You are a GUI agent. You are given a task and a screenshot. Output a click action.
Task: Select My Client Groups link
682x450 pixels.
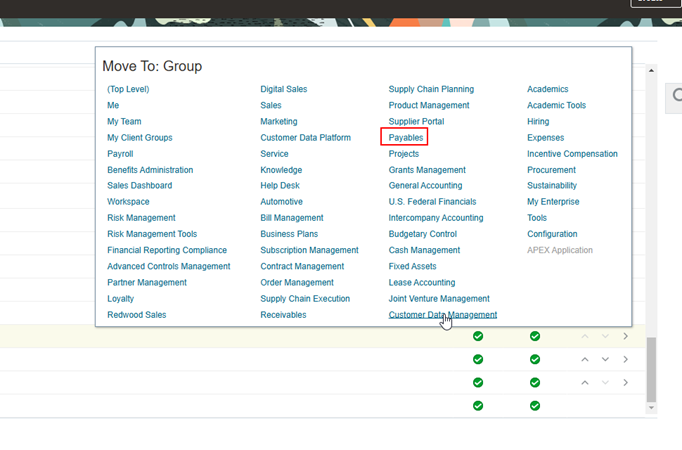pos(140,137)
